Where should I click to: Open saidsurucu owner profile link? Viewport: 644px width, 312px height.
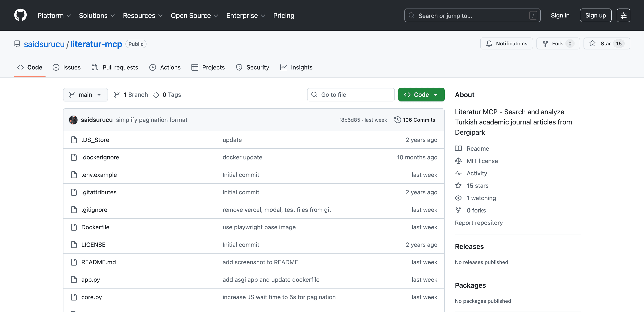point(44,44)
